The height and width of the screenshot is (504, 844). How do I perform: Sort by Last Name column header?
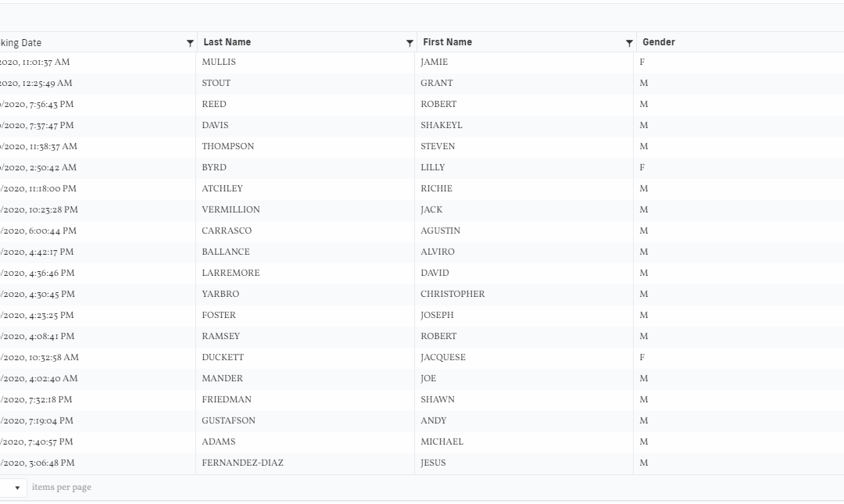(227, 42)
